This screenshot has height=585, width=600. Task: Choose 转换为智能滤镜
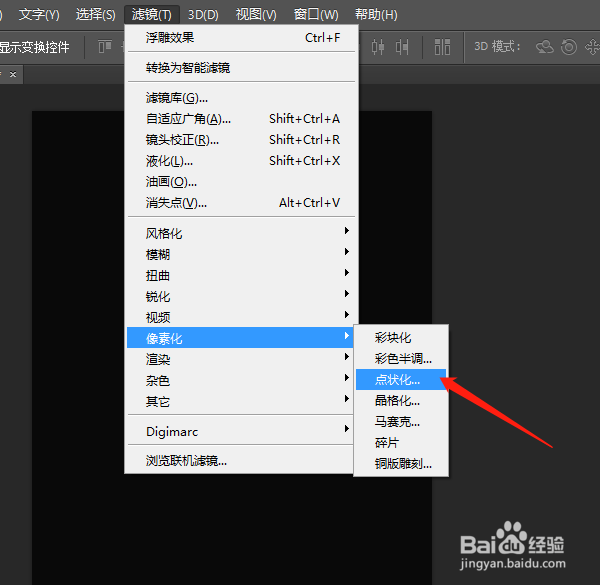242,68
